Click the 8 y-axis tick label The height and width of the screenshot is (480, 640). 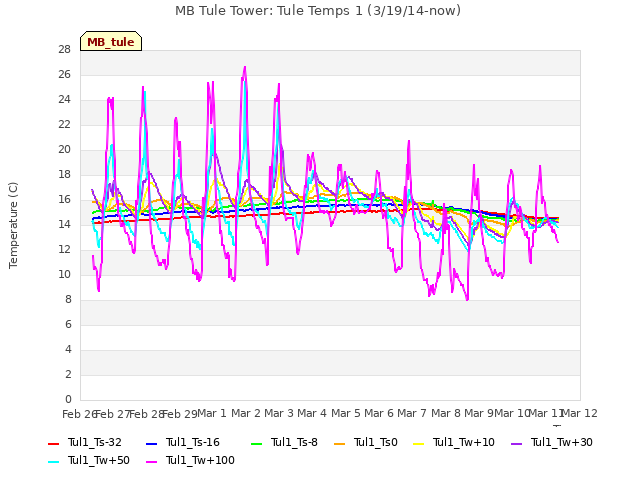point(68,299)
